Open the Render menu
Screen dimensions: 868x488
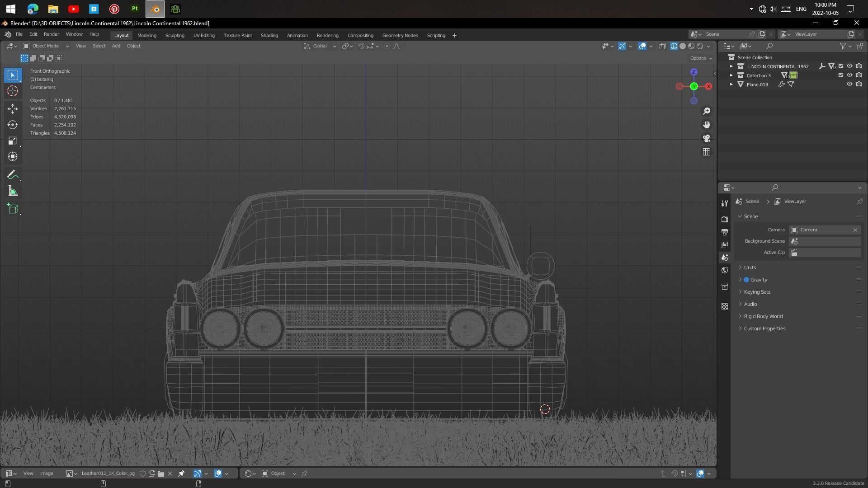[x=51, y=34]
